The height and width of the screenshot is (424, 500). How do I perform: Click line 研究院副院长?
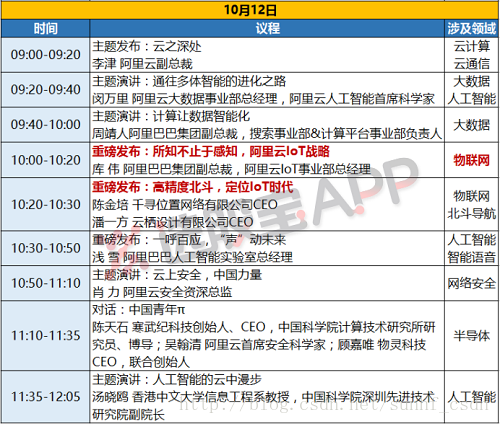coord(128,414)
